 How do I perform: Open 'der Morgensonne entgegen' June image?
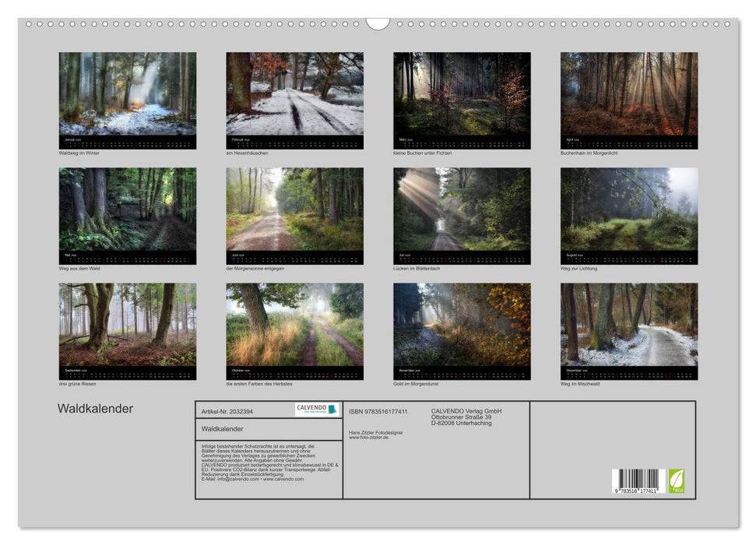[294, 209]
